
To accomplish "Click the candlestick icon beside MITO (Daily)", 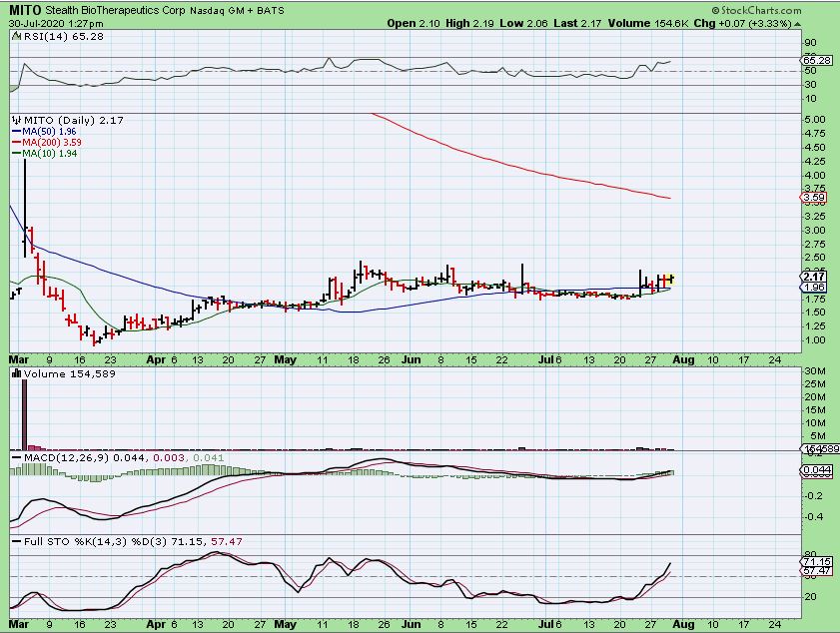I will pyautogui.click(x=14, y=120).
